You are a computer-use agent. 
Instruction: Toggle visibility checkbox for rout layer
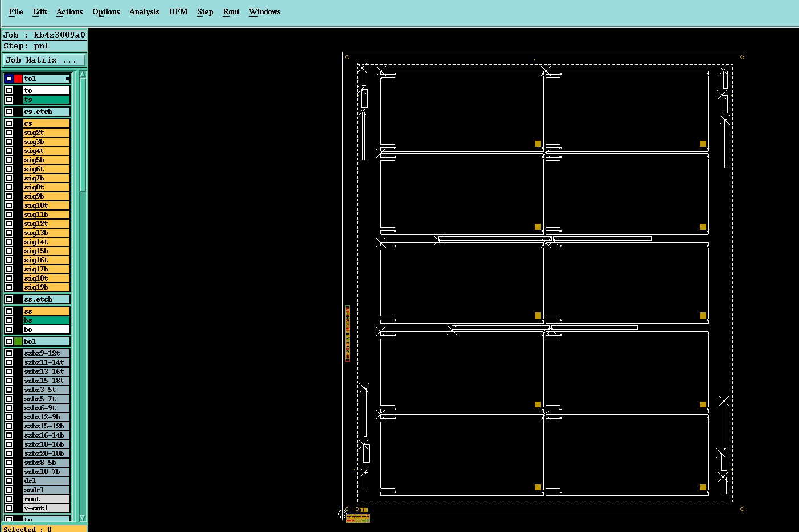point(9,499)
